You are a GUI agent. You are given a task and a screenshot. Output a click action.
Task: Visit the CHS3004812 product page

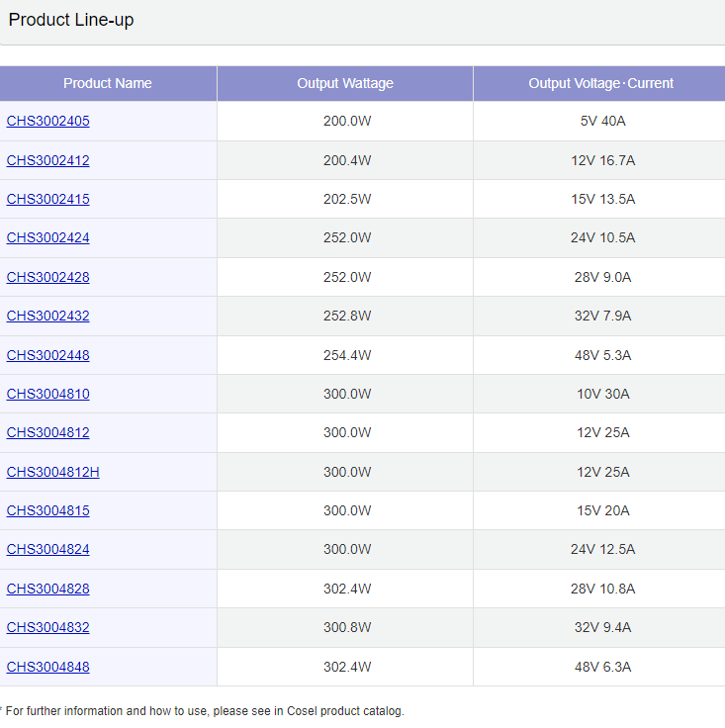[x=47, y=432]
